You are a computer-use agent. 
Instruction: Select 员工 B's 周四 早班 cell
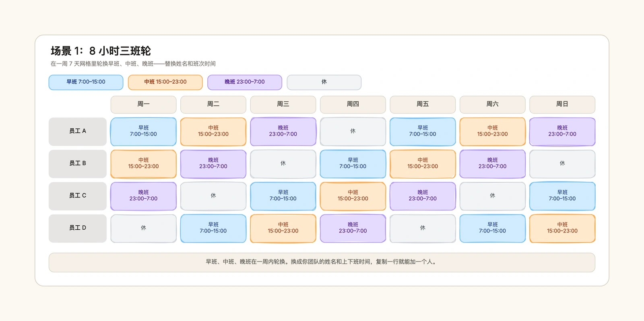[x=353, y=164]
